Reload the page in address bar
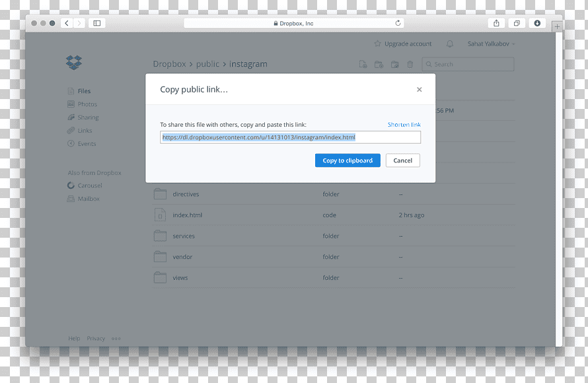 (x=398, y=23)
